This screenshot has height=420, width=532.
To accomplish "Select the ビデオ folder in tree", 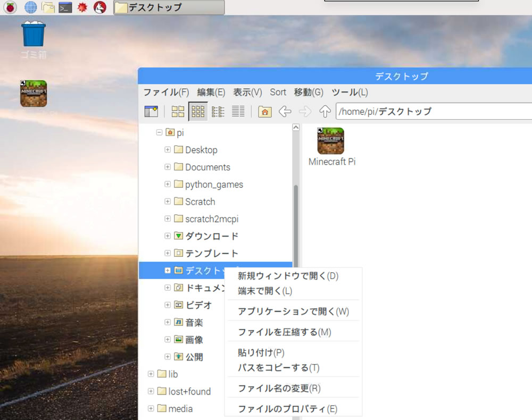I will click(193, 305).
